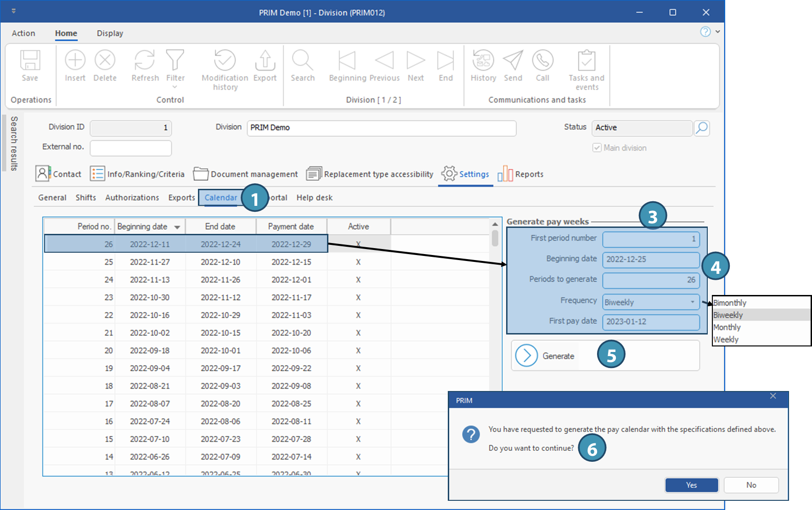
Task: Click the Generate button
Action: click(x=546, y=356)
